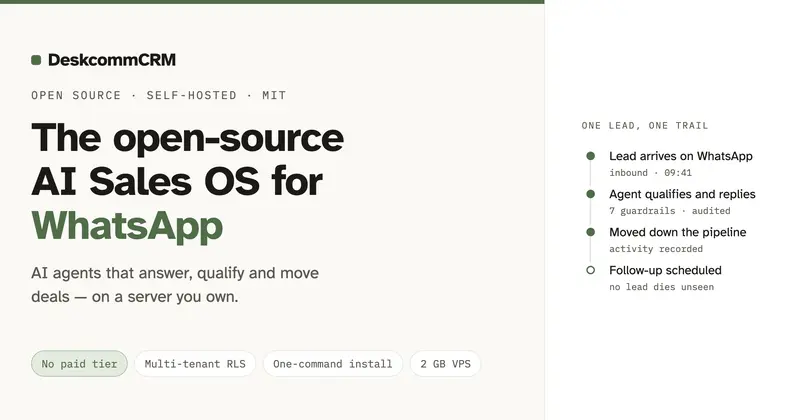Image resolution: width=800 pixels, height=420 pixels.
Task: Click the 'activity recorded' caption
Action: [656, 249]
